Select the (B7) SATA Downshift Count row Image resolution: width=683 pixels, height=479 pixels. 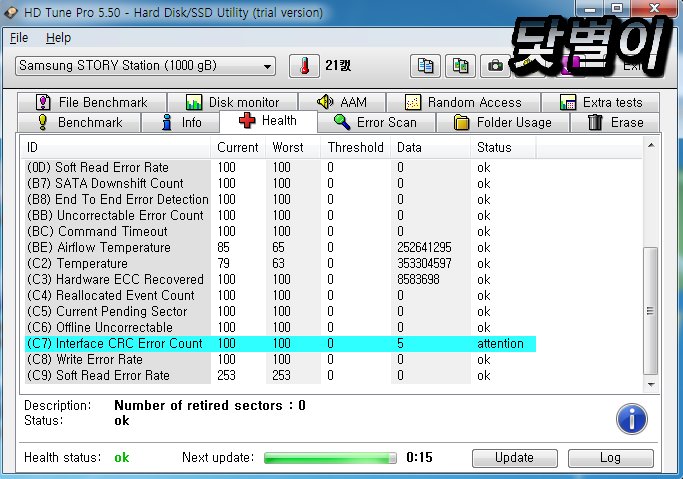click(281, 184)
